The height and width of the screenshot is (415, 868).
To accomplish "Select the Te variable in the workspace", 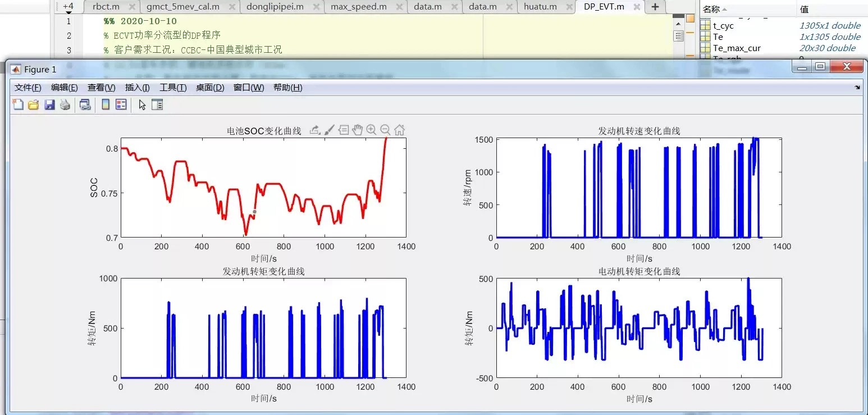I will [719, 37].
